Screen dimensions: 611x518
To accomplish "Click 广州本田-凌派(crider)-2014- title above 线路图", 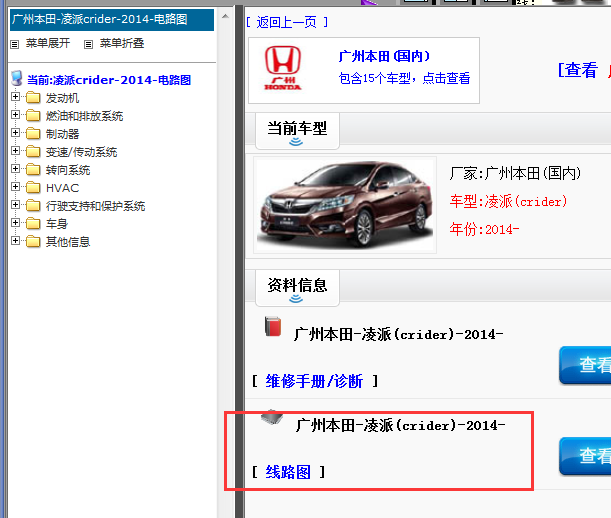I will tap(401, 425).
